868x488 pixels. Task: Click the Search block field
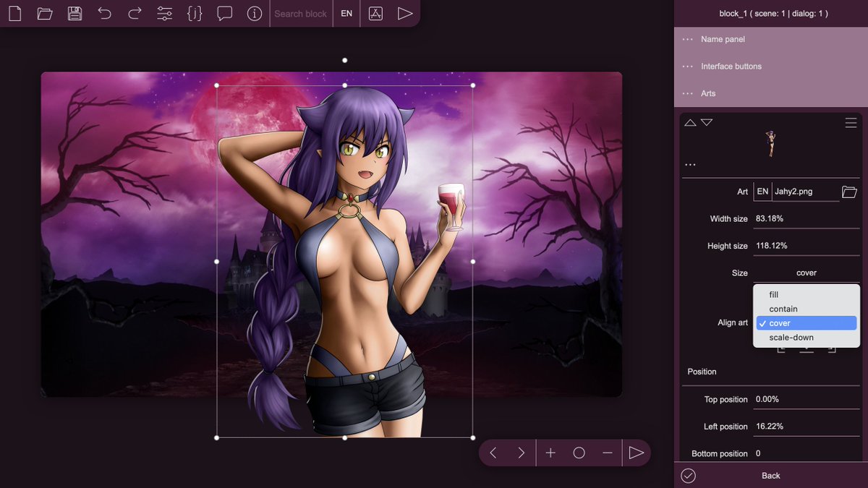coord(301,14)
